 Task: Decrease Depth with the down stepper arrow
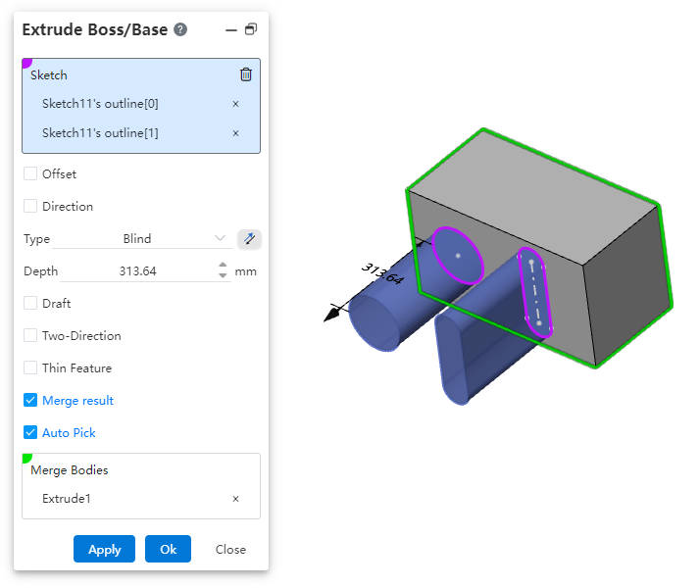223,275
